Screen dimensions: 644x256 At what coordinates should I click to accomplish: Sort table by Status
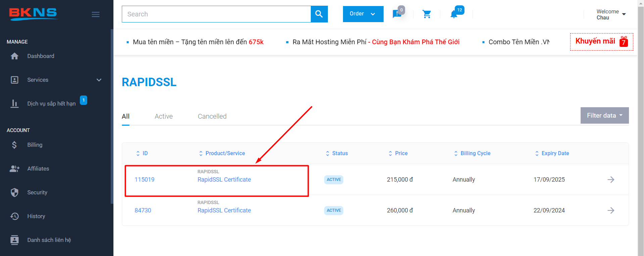(337, 153)
